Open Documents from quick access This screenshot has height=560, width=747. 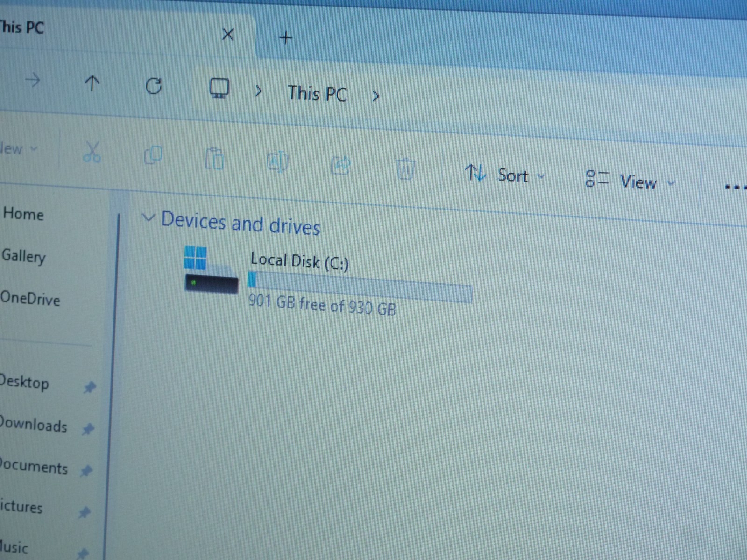[34, 467]
